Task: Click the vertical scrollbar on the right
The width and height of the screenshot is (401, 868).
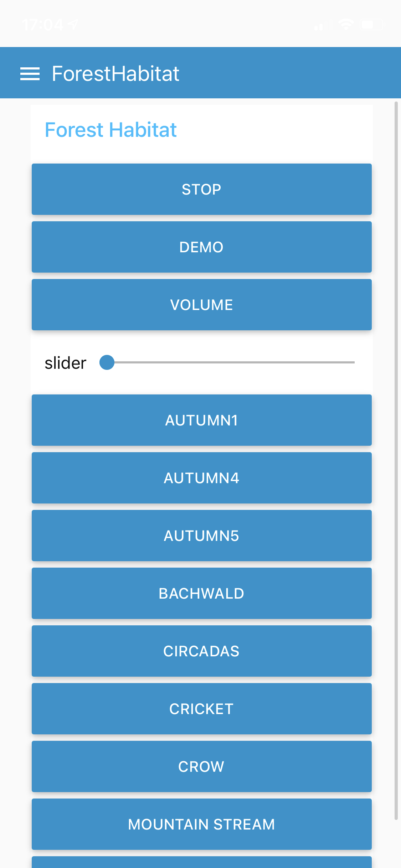Action: (x=396, y=461)
